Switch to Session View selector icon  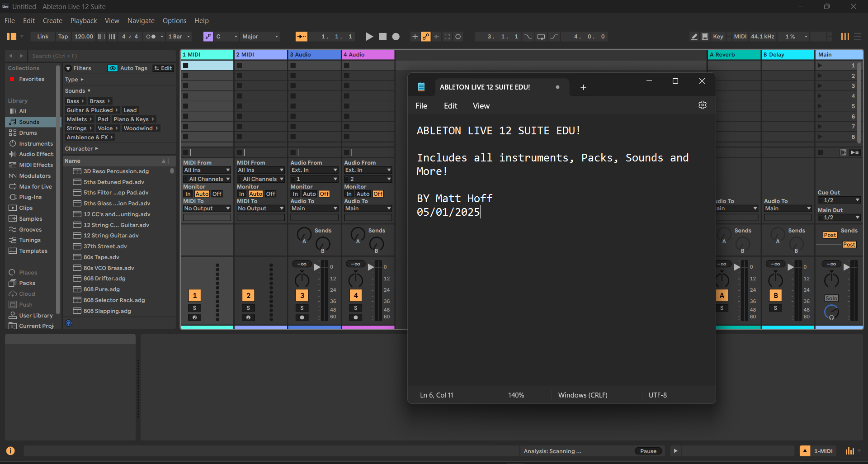[844, 37]
